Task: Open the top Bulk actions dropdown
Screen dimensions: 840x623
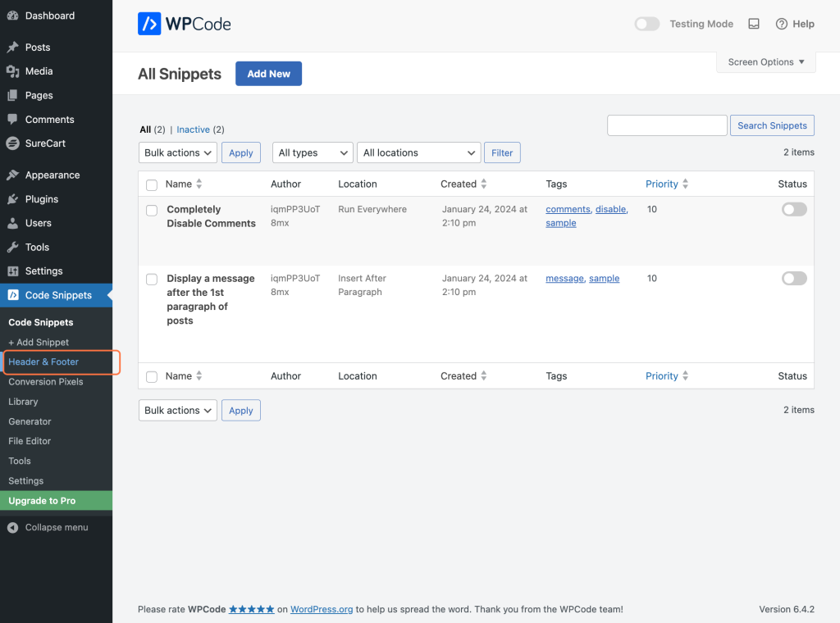Action: pos(178,152)
